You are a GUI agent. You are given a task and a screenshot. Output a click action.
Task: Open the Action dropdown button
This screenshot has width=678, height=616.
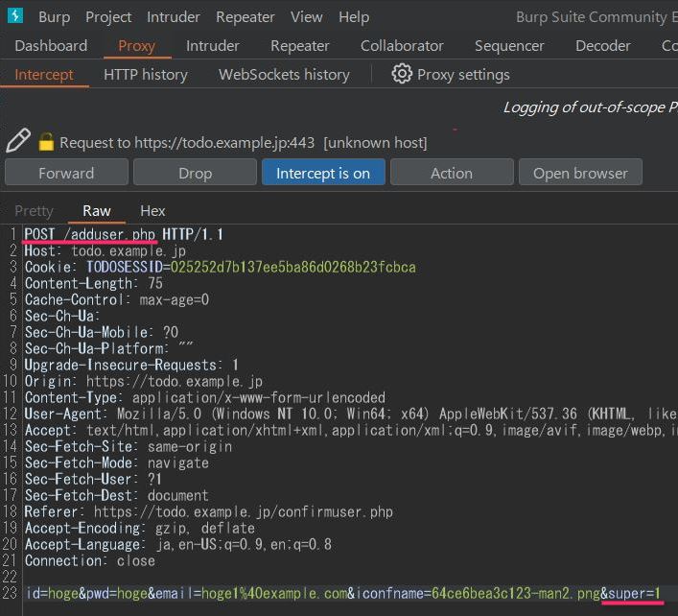coord(452,173)
